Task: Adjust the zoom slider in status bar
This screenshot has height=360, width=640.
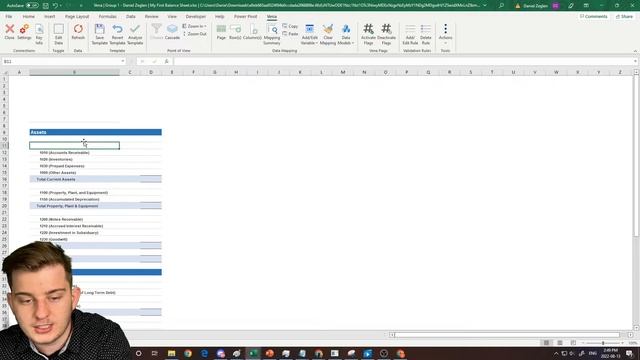Action: point(603,343)
